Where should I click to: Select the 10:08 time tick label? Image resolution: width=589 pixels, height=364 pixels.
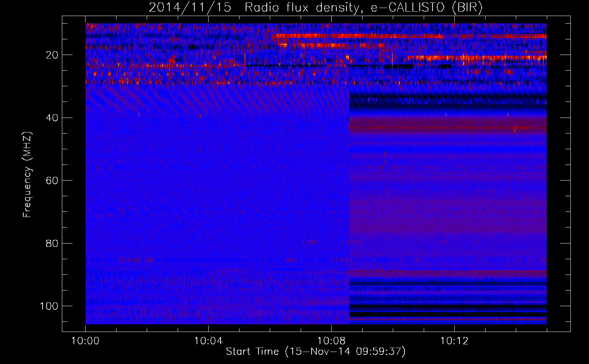[331, 341]
